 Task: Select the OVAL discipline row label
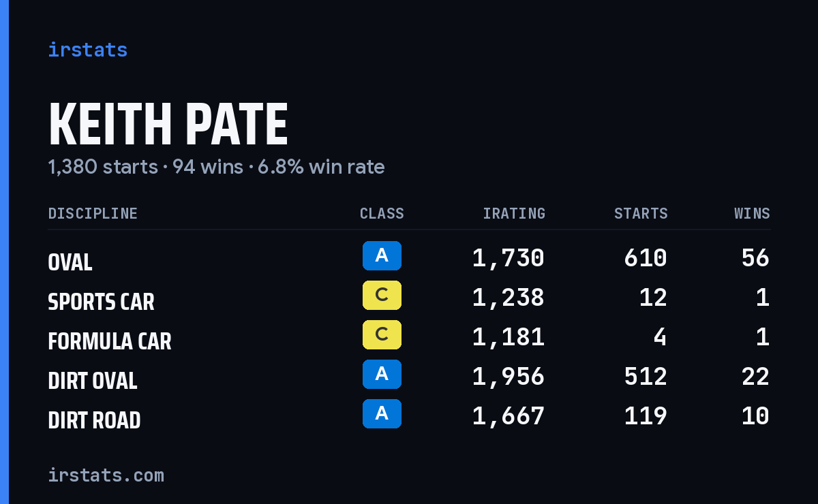coord(70,262)
